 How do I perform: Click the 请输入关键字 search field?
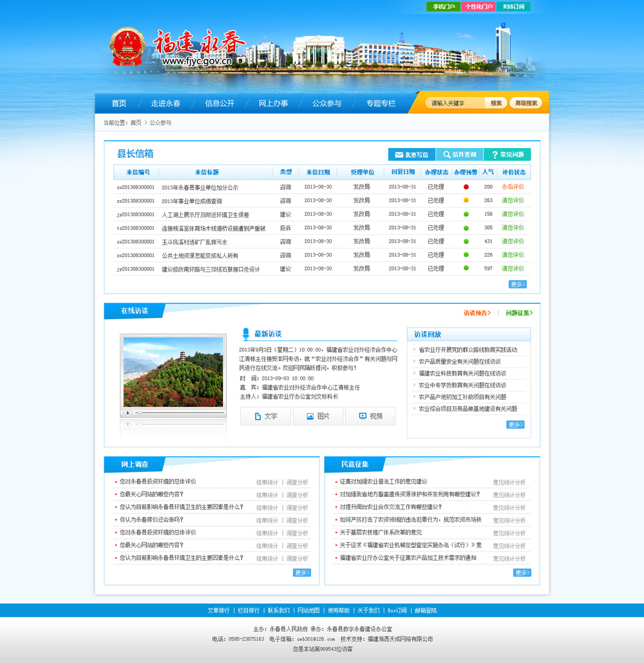pyautogui.click(x=456, y=103)
